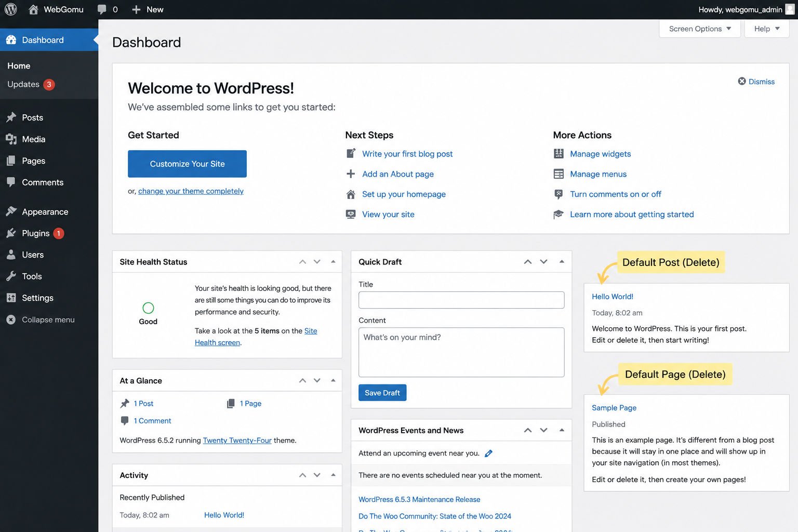
Task: Click the menus list icon
Action: [x=558, y=174]
